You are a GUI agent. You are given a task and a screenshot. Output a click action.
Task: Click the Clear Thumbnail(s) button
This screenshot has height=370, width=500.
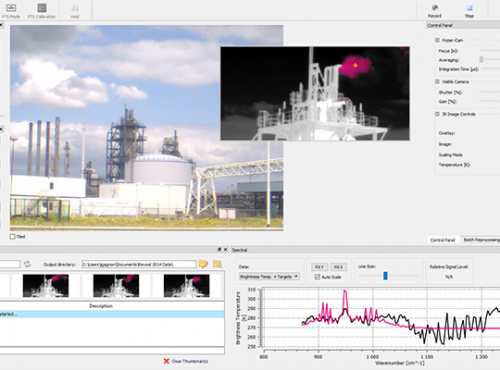click(186, 361)
